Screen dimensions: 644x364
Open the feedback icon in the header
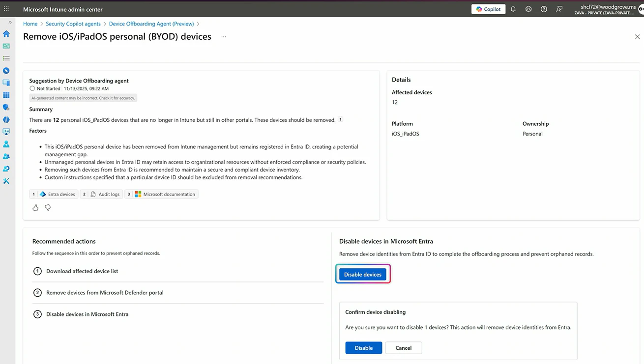point(559,9)
